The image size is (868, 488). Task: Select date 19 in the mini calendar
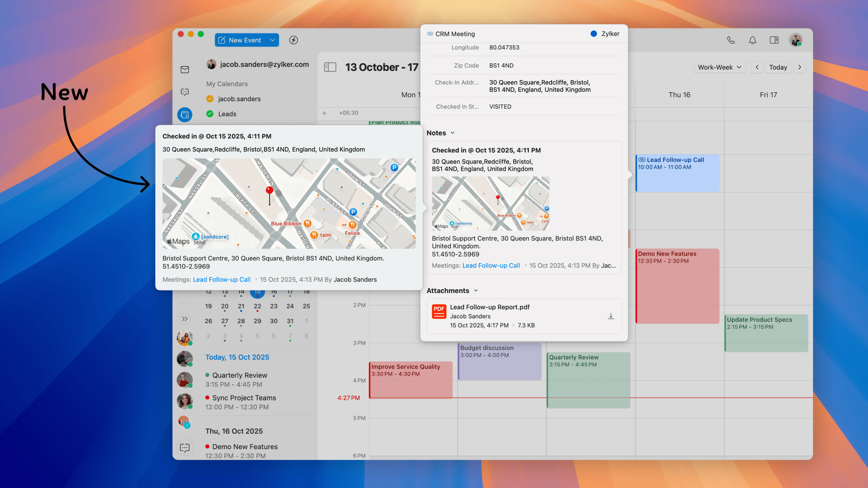(x=208, y=306)
